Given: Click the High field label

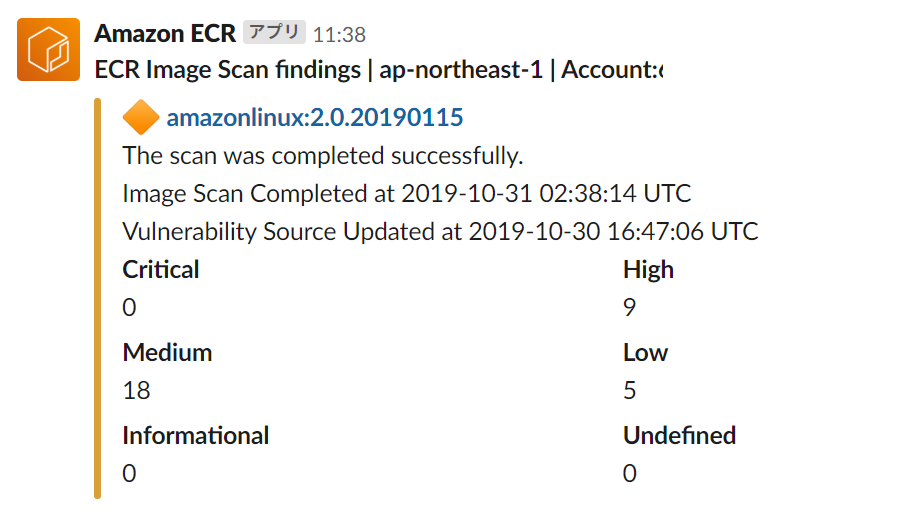Looking at the screenshot, I should (x=648, y=270).
